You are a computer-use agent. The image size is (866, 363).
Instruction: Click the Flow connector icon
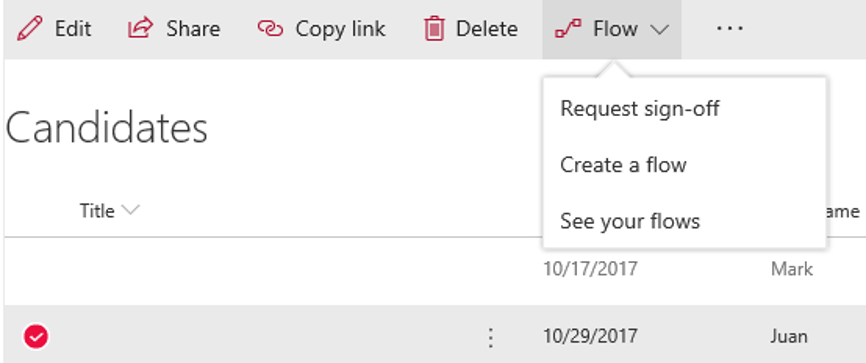[568, 29]
